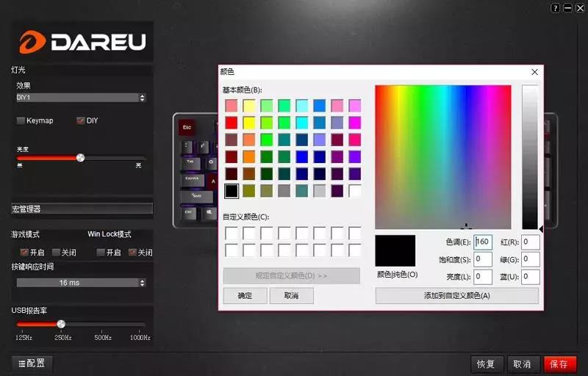Click 取消 in the color dialog
Viewport: 588px width, 376px height.
[291, 296]
